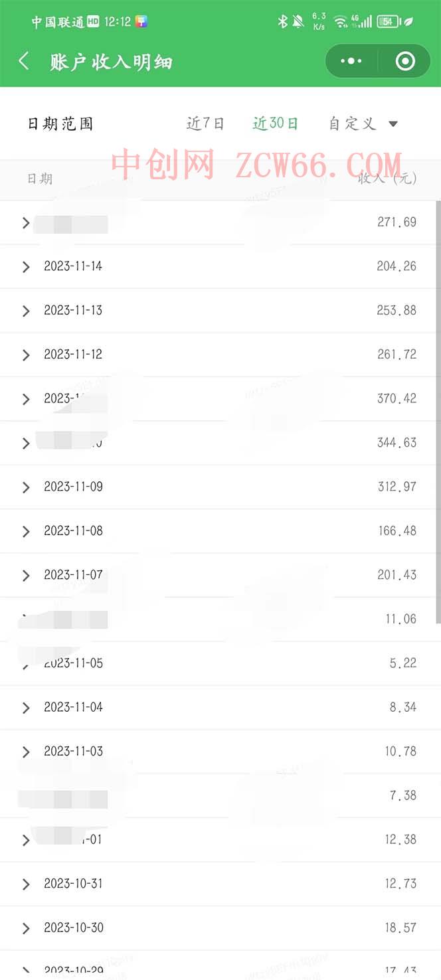Click the 370.42 income amount
The width and height of the screenshot is (441, 980).
[x=397, y=398]
